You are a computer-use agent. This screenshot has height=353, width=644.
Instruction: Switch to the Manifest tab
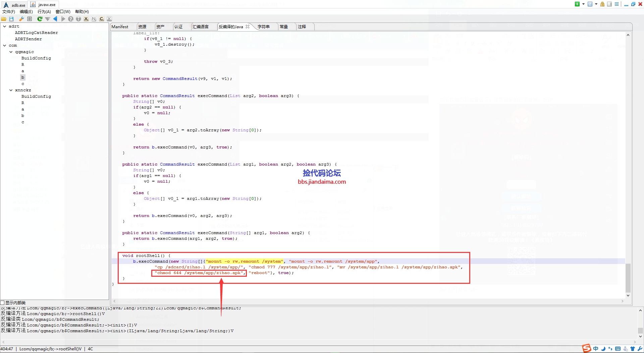[x=120, y=27]
